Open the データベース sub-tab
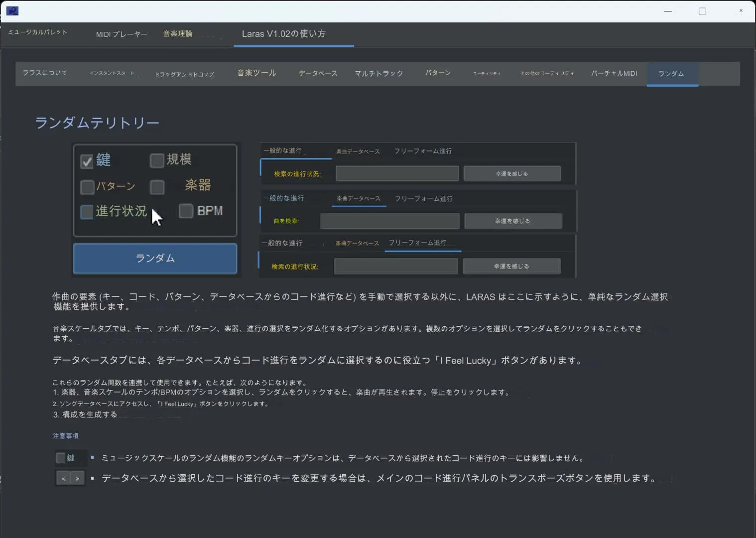The image size is (756, 538). pos(318,73)
